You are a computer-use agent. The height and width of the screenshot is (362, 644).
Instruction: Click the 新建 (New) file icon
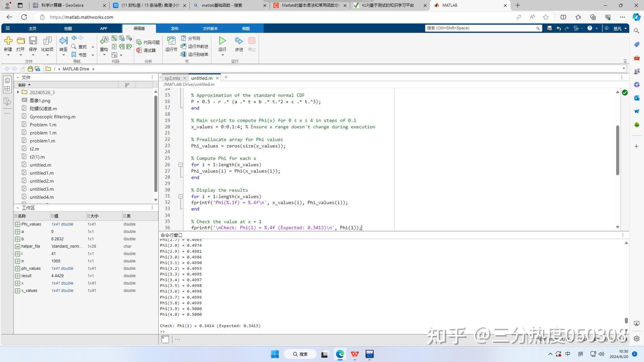coord(8,41)
